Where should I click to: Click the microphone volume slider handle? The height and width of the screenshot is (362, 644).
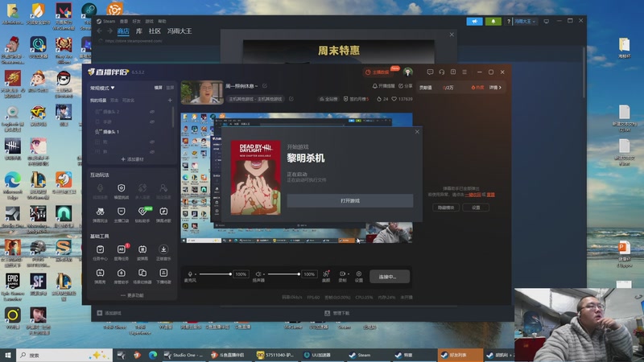[230, 274]
